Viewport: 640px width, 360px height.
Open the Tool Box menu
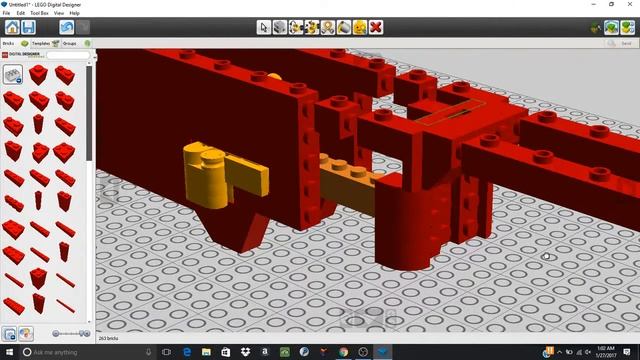tap(39, 13)
